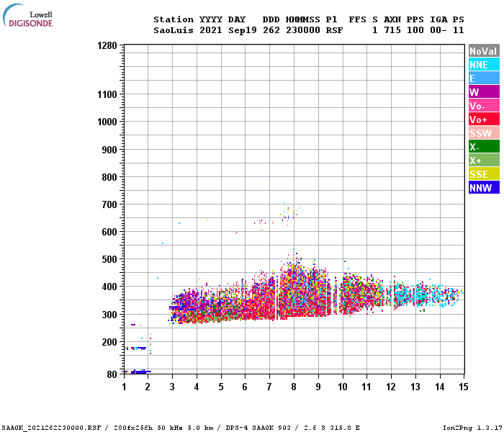Click the '2.6 S 315.8 E' coordinates

(x=332, y=428)
